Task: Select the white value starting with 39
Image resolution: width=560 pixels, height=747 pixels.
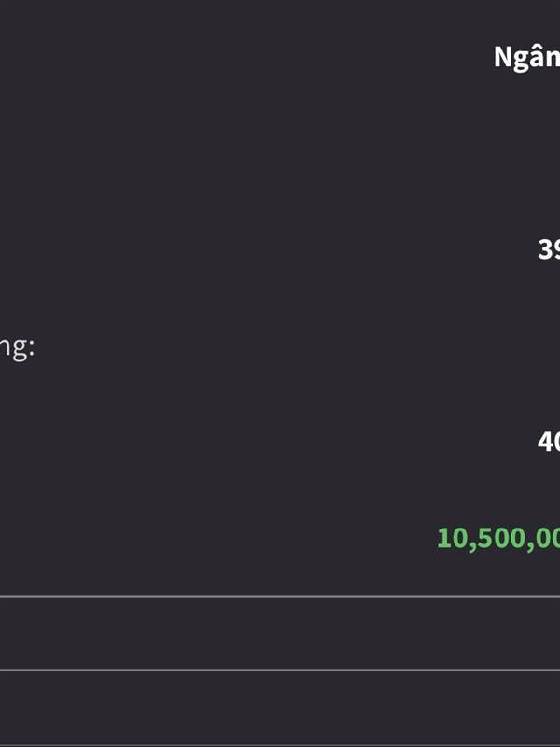Action: pos(549,249)
